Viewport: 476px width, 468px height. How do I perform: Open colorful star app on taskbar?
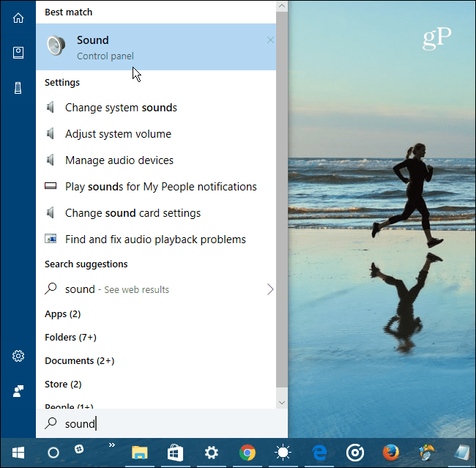pos(426,453)
